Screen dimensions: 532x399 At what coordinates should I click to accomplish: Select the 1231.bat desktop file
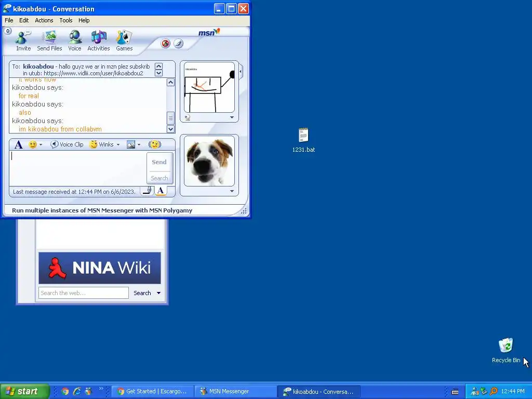pos(303,140)
